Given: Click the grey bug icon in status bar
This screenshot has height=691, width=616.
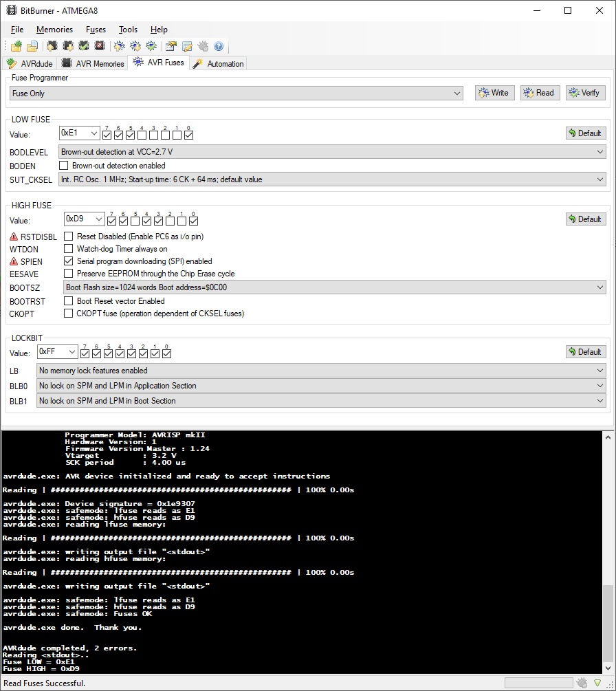Looking at the screenshot, I should tap(582, 683).
